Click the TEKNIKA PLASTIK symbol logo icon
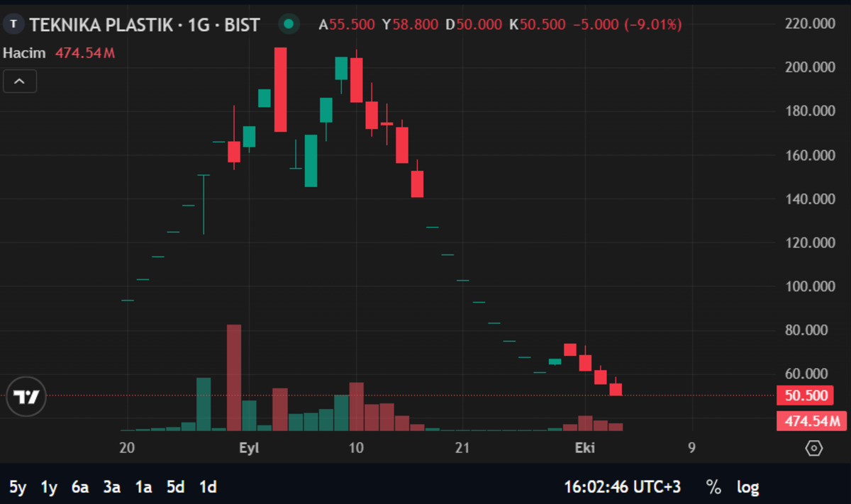 [14, 24]
